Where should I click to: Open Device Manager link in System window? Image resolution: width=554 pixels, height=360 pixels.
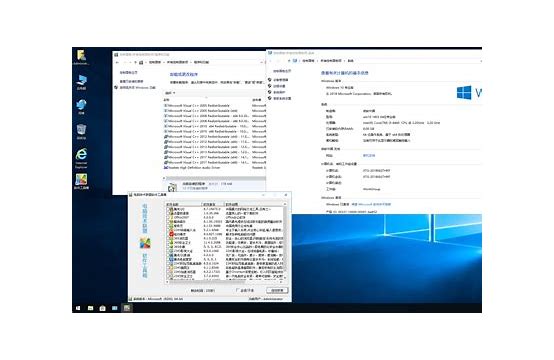click(281, 80)
